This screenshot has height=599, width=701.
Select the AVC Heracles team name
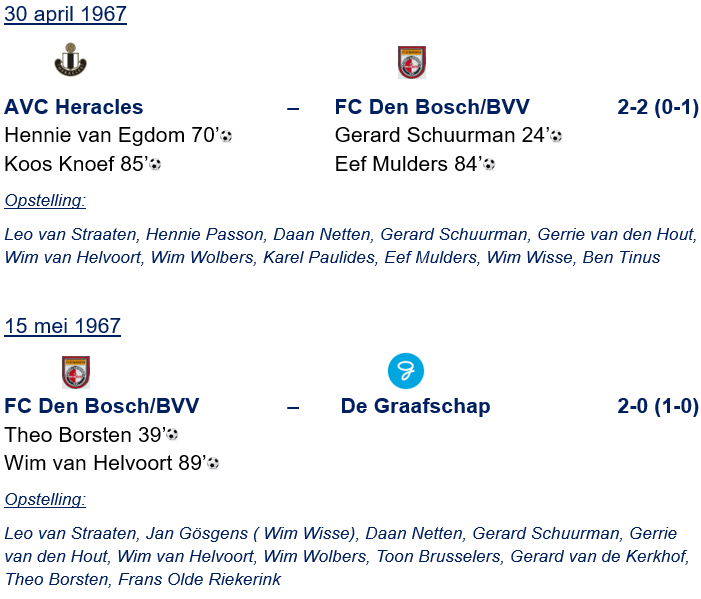click(74, 107)
